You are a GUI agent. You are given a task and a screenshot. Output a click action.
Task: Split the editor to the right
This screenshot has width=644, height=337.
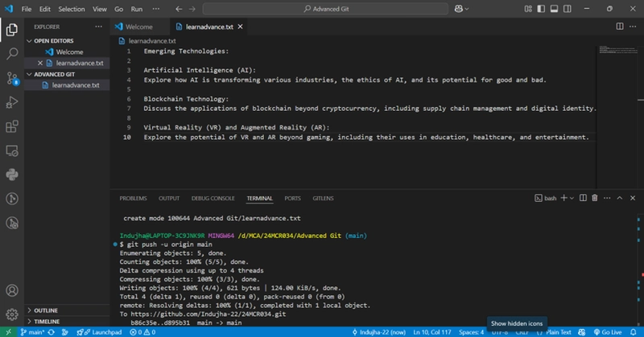click(x=620, y=27)
